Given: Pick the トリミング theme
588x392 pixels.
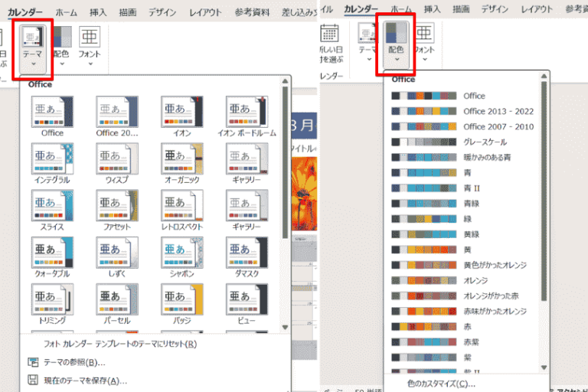Looking at the screenshot, I should (52, 299).
